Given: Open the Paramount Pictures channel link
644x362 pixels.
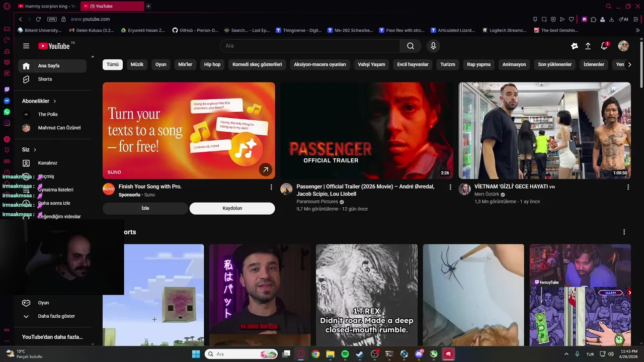Looking at the screenshot, I should [317, 202].
